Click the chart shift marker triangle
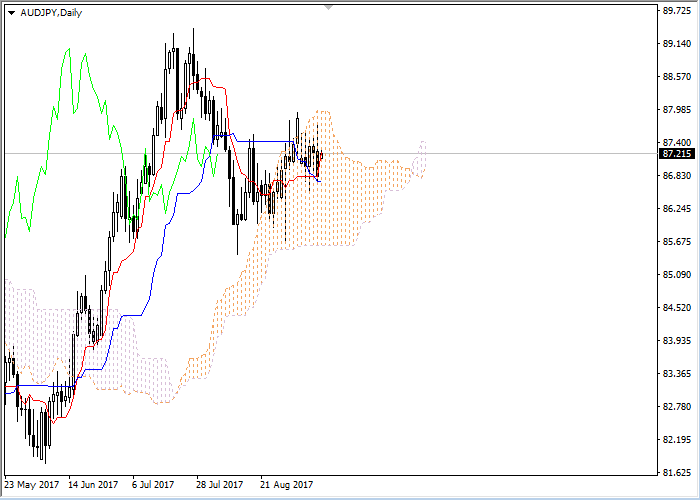The image size is (700, 500). click(329, 8)
